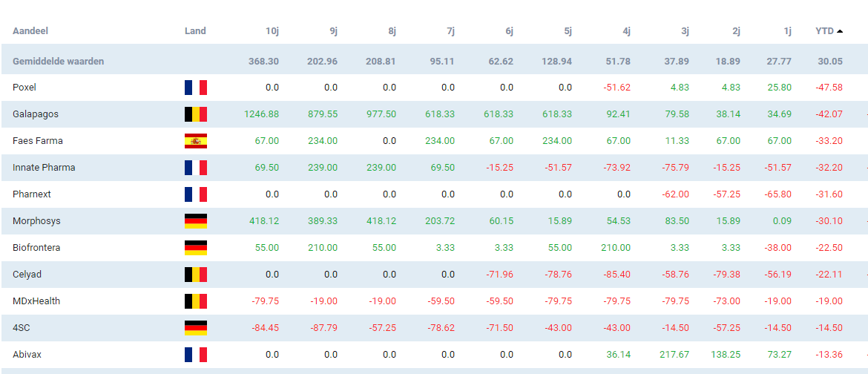The image size is (868, 374).
Task: Select Galapagos 8j value 977.50
Action: (x=381, y=114)
